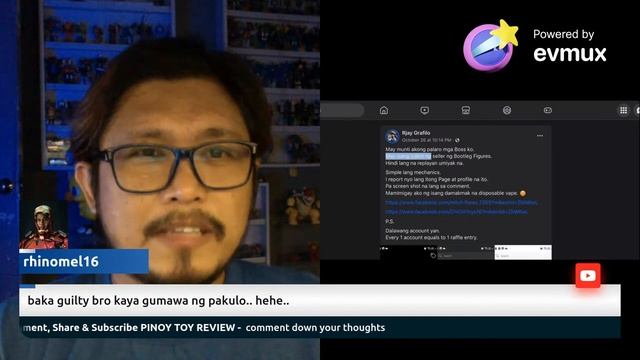Viewport: 640px width, 360px height.
Task: Open the post author's profile picture
Action: click(x=392, y=136)
